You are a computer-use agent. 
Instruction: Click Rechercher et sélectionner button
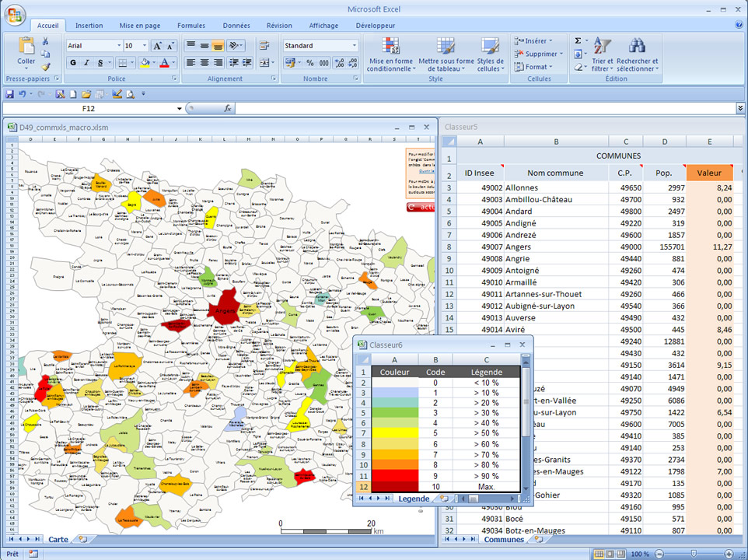pyautogui.click(x=638, y=54)
